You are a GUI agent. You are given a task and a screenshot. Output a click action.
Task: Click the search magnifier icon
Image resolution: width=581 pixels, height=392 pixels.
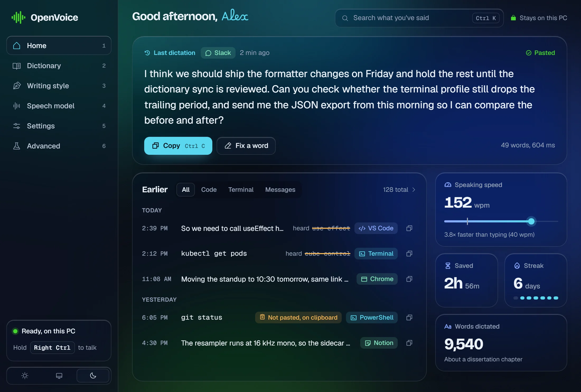(345, 18)
